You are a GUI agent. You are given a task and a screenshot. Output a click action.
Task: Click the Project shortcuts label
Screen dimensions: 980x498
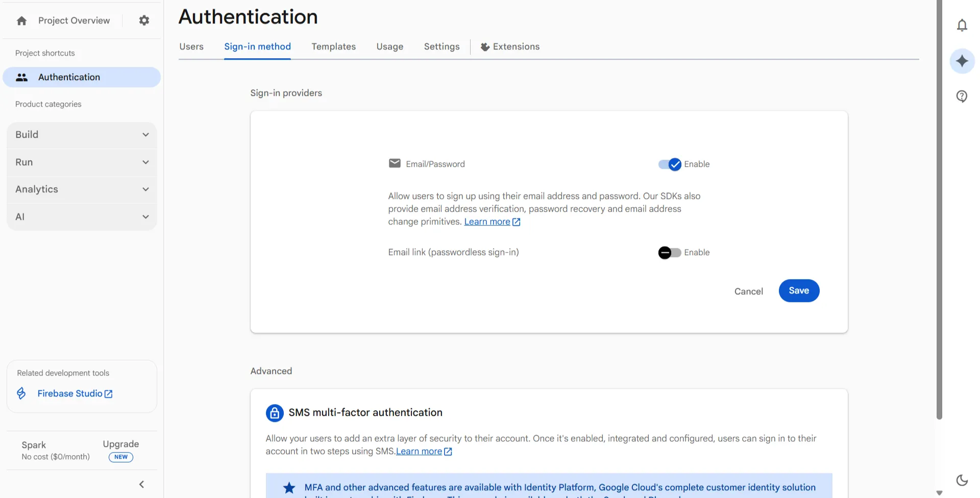(x=45, y=53)
